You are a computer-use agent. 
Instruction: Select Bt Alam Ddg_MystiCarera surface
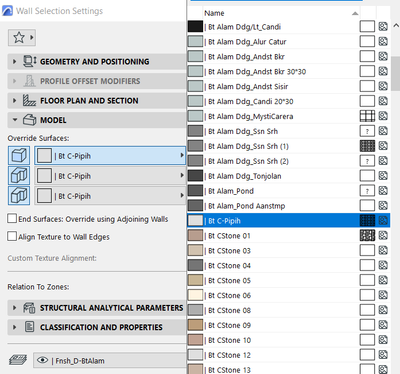pyautogui.click(x=288, y=116)
